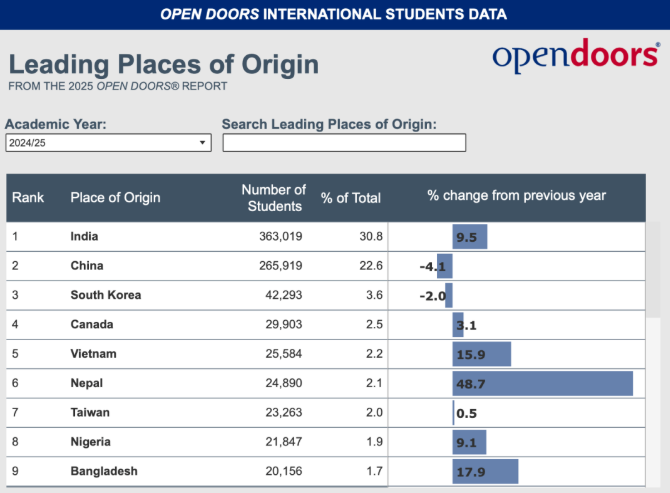Click % change from previous year header

516,196
